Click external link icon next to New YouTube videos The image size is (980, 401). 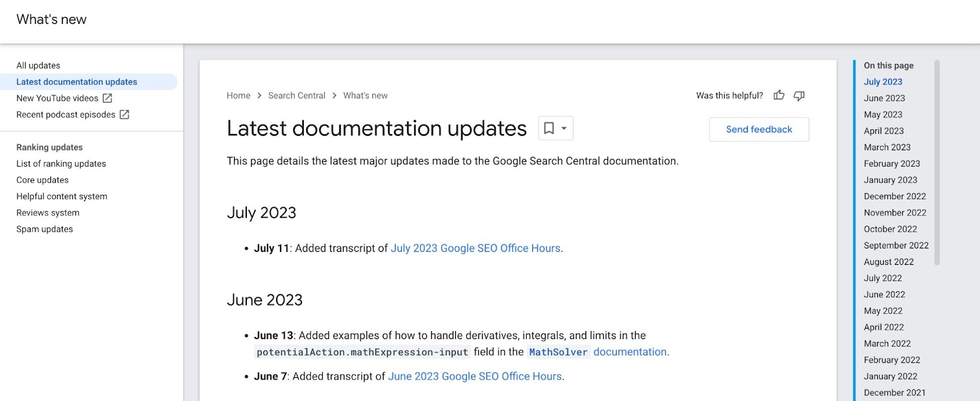click(107, 98)
